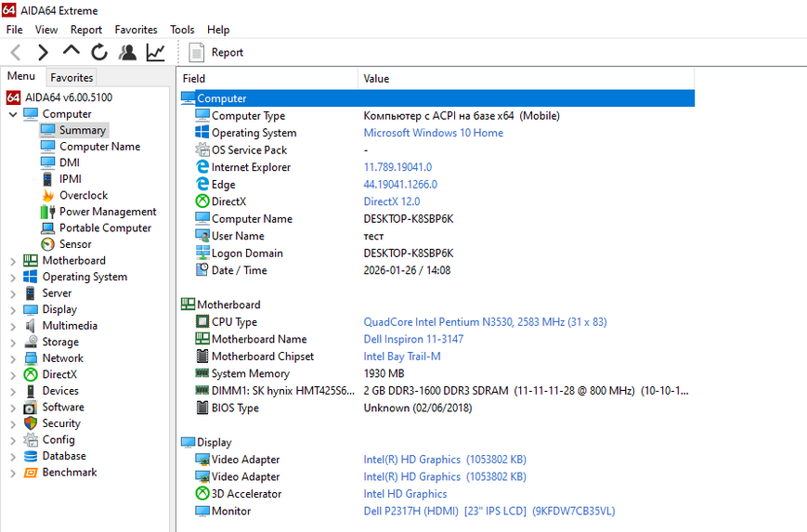This screenshot has width=807, height=532.
Task: Select the highlighted Computer group row
Action: (x=437, y=98)
